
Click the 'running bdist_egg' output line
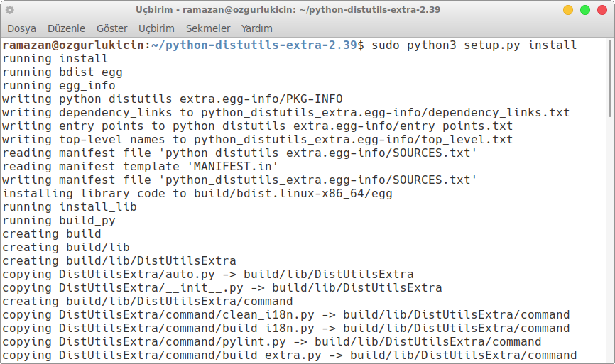[62, 72]
